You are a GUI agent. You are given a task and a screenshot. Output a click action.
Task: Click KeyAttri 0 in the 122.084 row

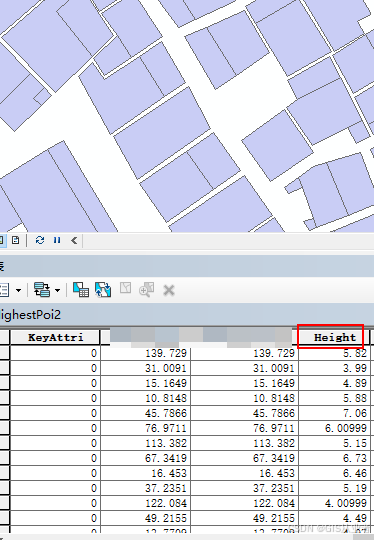pos(55,503)
